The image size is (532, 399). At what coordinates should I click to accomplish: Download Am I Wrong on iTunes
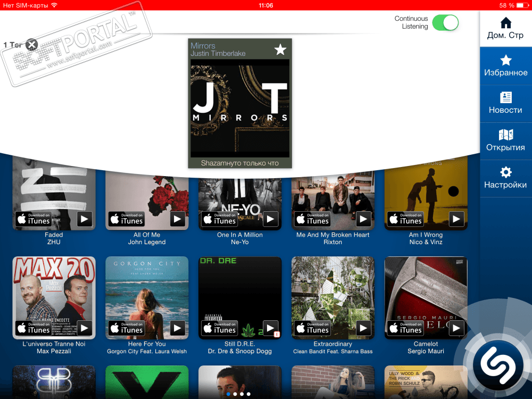click(405, 219)
